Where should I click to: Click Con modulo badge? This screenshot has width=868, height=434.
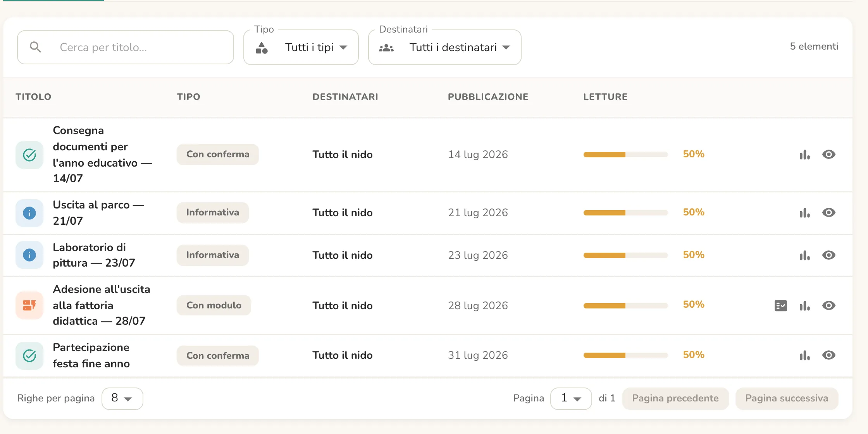(214, 305)
